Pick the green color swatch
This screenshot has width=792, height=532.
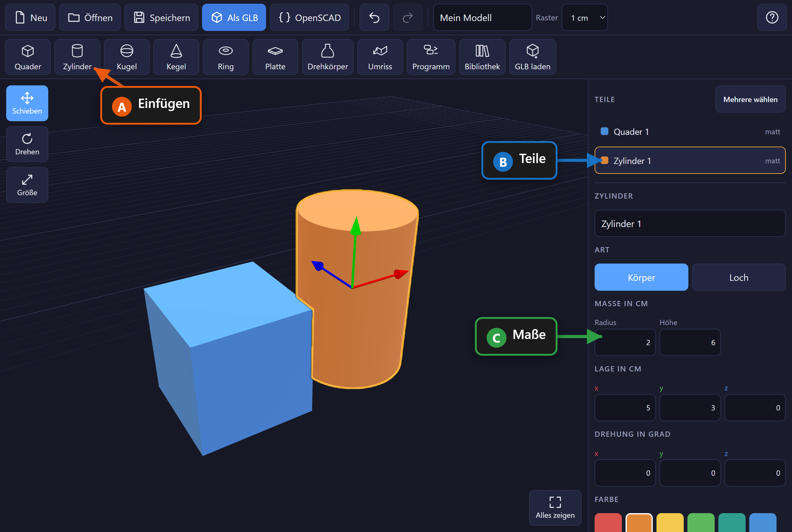(701, 522)
